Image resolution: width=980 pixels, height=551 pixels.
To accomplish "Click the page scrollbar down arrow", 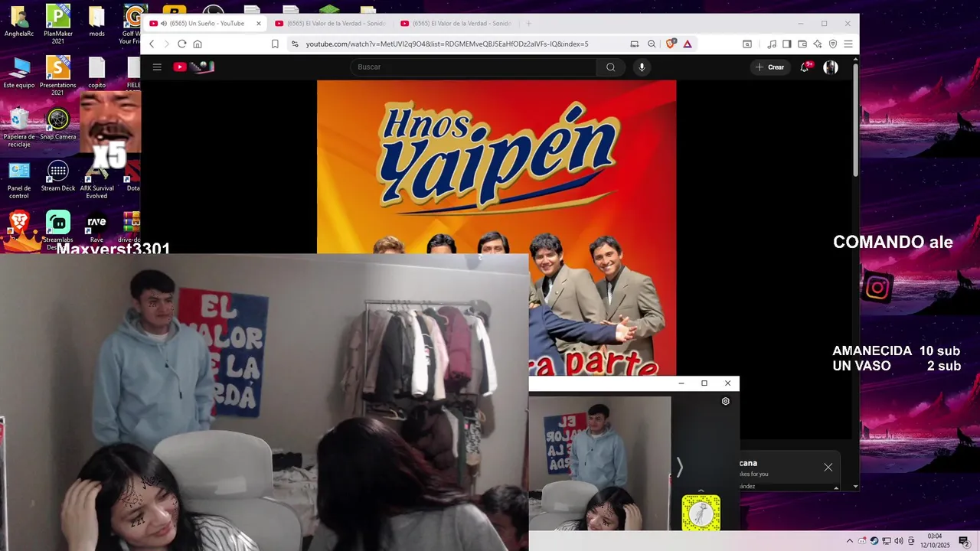I will tap(855, 486).
